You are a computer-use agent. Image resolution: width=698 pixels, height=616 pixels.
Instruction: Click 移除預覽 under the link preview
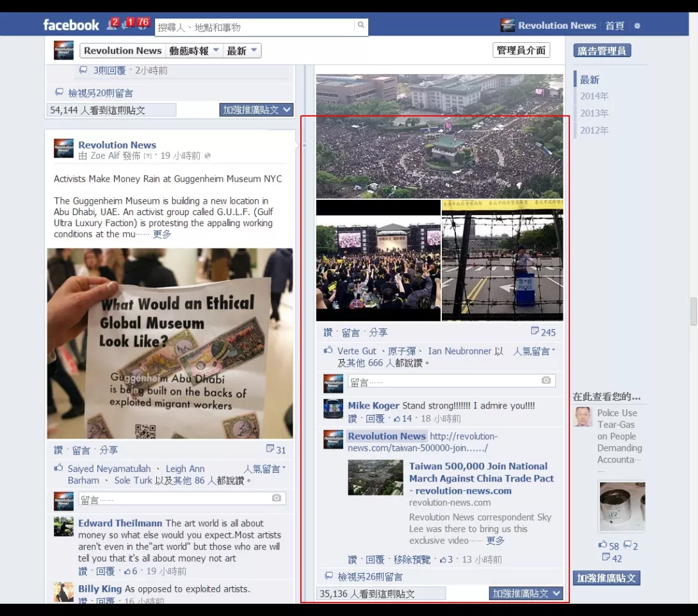point(412,560)
